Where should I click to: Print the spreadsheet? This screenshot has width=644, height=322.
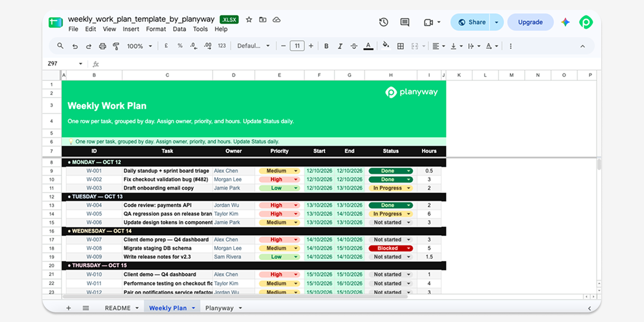[103, 46]
